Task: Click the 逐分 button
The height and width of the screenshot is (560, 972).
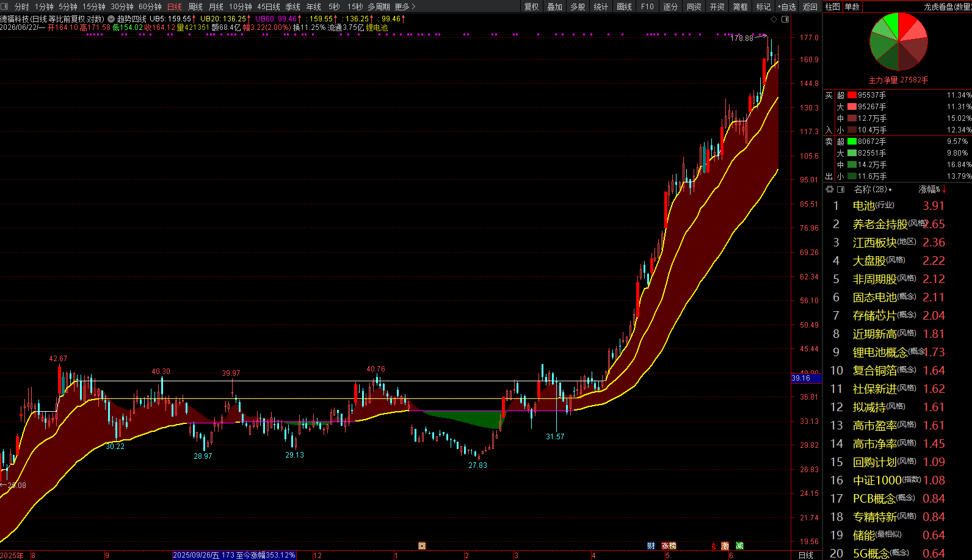Action: [670, 7]
